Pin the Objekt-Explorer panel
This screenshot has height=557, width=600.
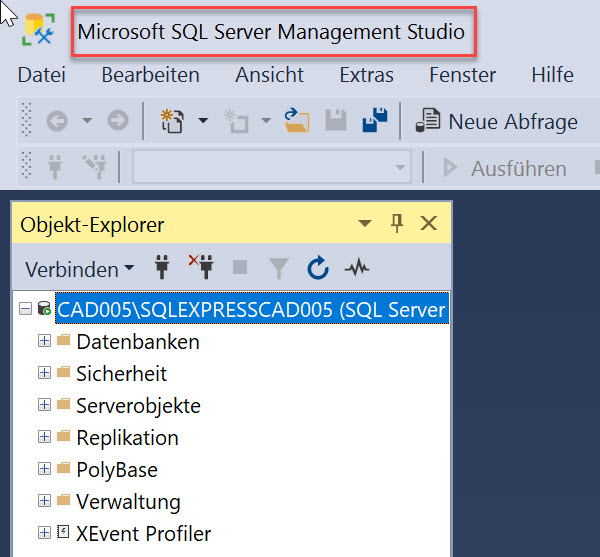point(397,223)
